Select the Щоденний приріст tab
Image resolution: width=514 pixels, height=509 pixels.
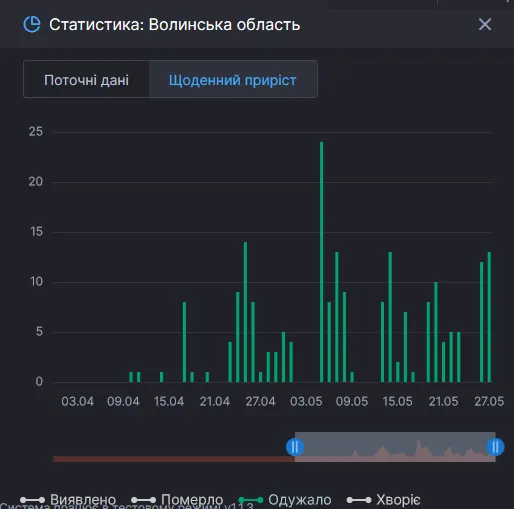click(233, 79)
